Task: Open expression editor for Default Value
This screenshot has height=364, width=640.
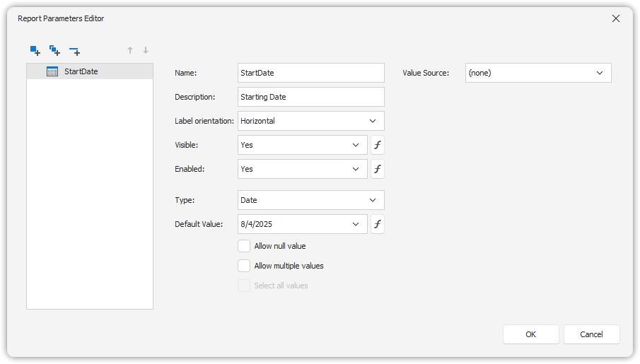Action: [378, 224]
